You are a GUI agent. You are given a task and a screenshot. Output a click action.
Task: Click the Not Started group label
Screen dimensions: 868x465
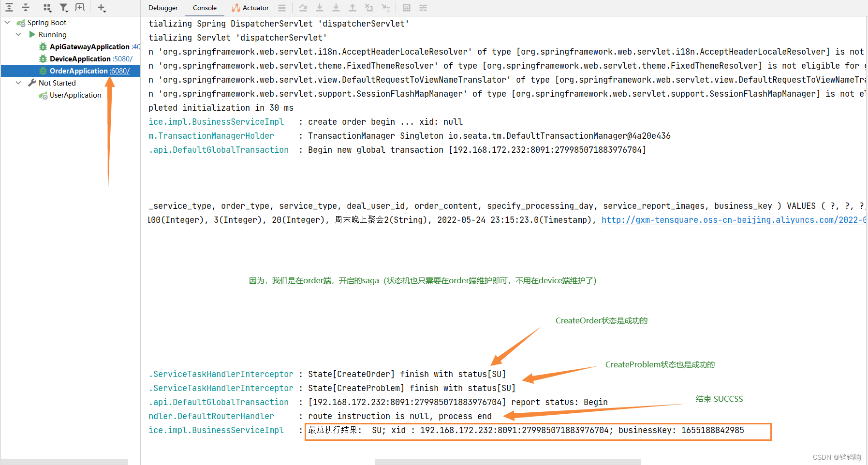pyautogui.click(x=57, y=83)
